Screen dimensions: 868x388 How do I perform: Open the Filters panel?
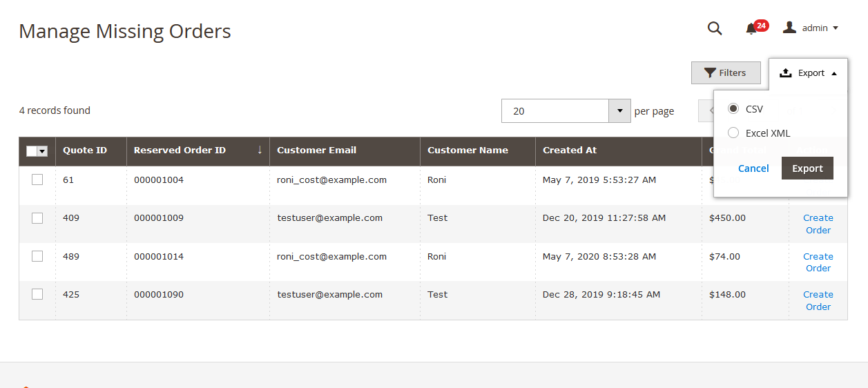[x=725, y=73]
